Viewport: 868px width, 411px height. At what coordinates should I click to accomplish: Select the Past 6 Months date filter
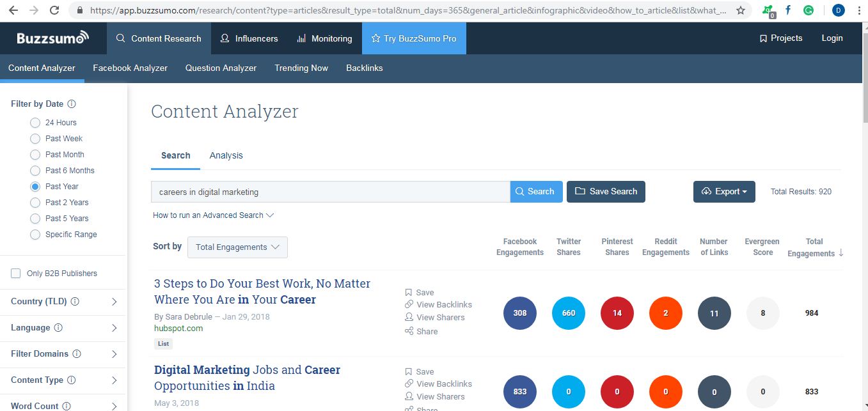pos(35,170)
